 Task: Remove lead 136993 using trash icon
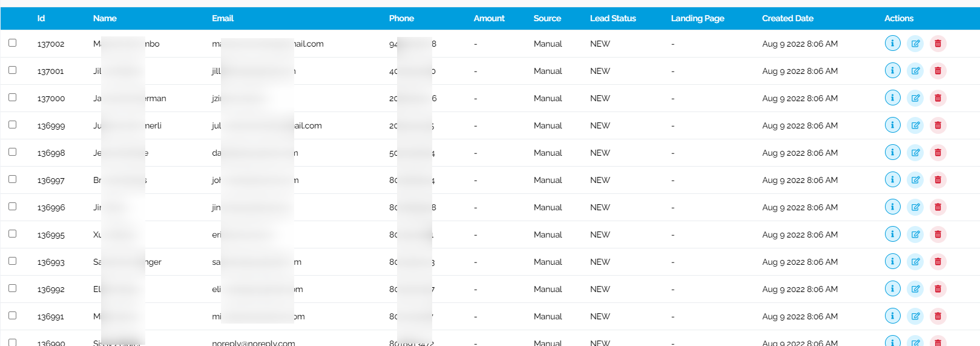point(938,262)
